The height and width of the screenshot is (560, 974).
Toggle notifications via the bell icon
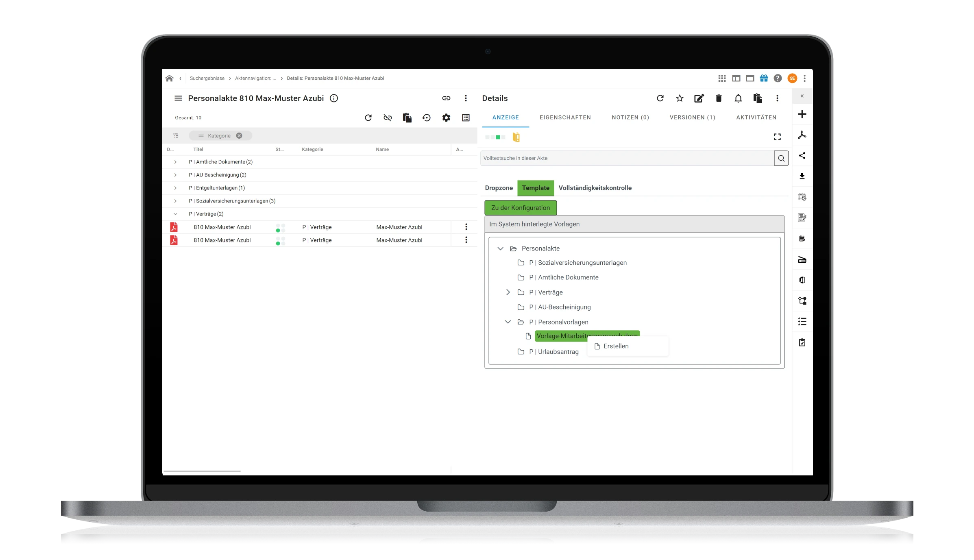[x=738, y=98]
